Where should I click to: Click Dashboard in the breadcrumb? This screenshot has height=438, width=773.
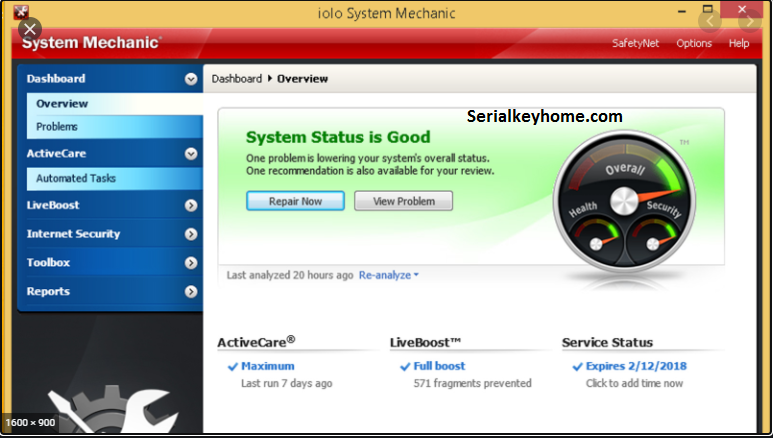(x=237, y=78)
